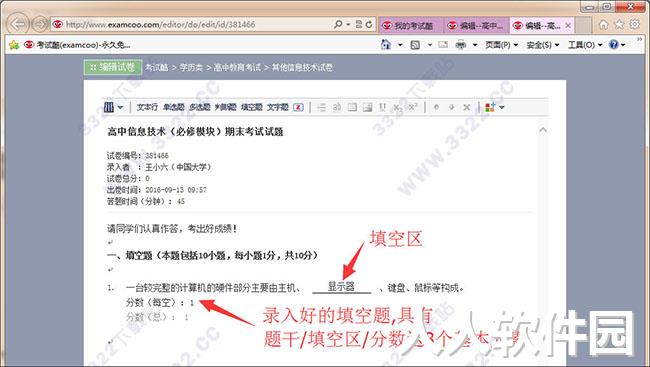Close the active 编辑 browser tab
This screenshot has height=367, width=650.
pyautogui.click(x=568, y=26)
